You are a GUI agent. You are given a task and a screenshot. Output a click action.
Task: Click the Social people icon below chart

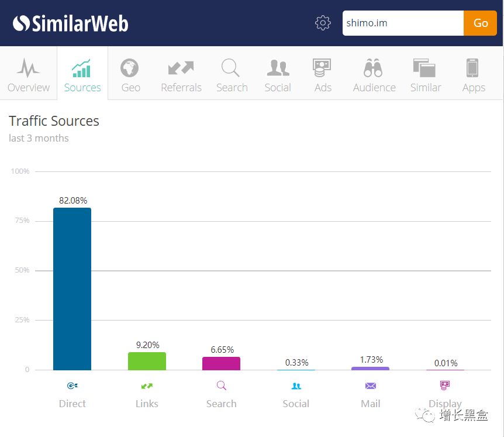point(296,386)
